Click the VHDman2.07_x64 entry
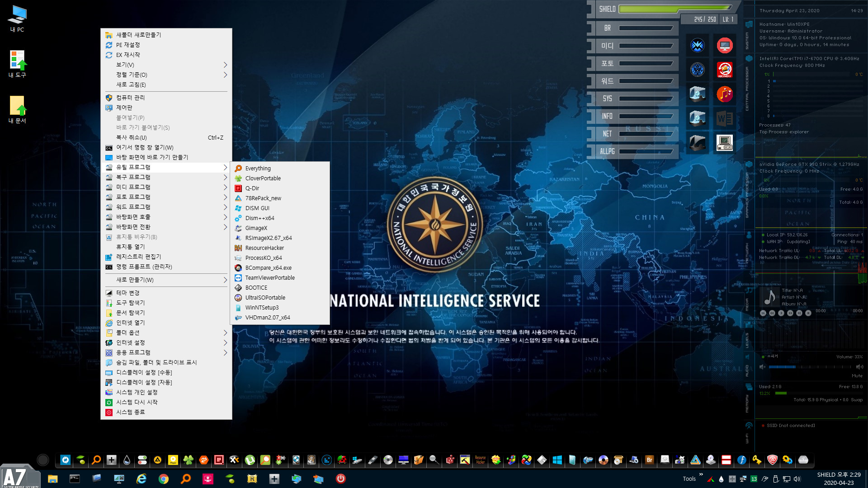The height and width of the screenshot is (488, 868). point(280,317)
